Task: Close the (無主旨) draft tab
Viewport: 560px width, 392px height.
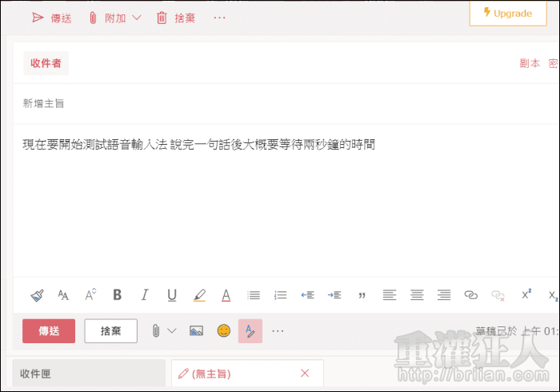Action: (304, 373)
